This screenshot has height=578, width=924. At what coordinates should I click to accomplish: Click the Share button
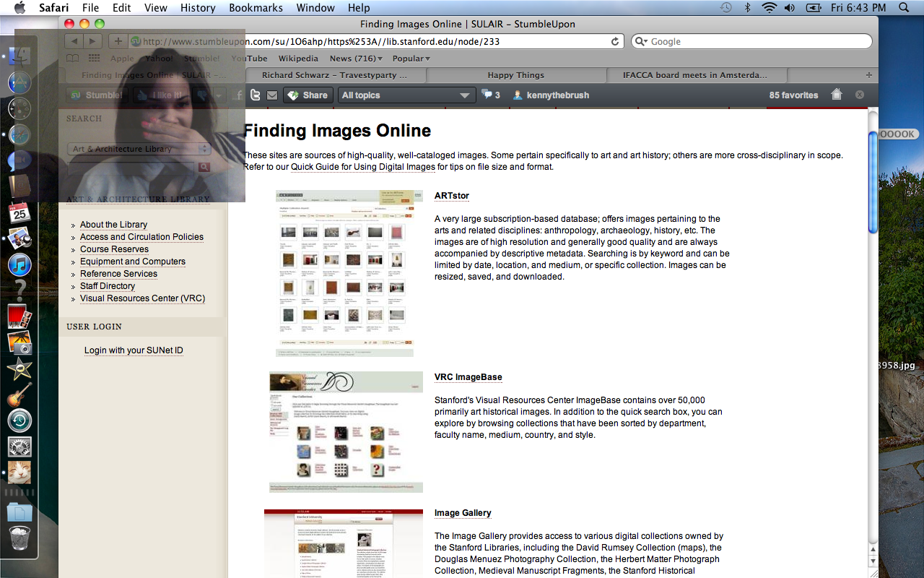tap(308, 95)
